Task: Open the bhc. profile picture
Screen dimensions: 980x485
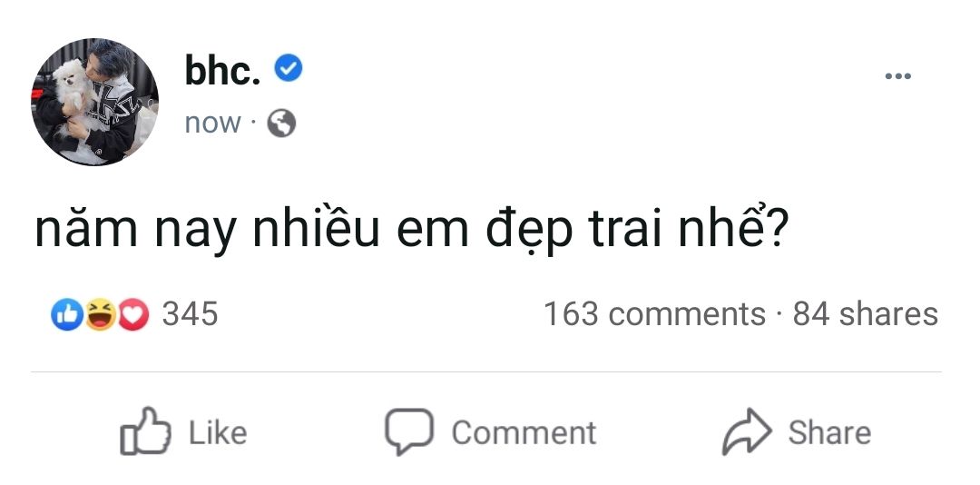Action: [95, 102]
